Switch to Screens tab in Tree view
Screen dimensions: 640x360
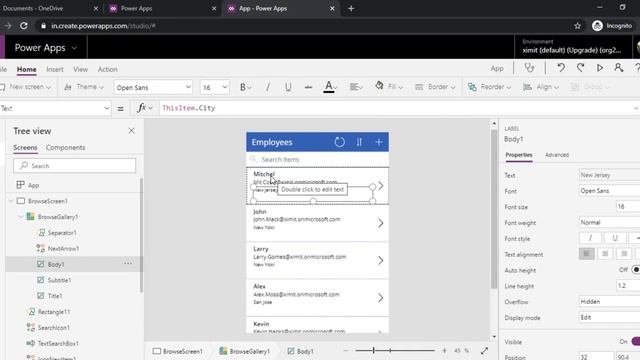click(x=25, y=147)
